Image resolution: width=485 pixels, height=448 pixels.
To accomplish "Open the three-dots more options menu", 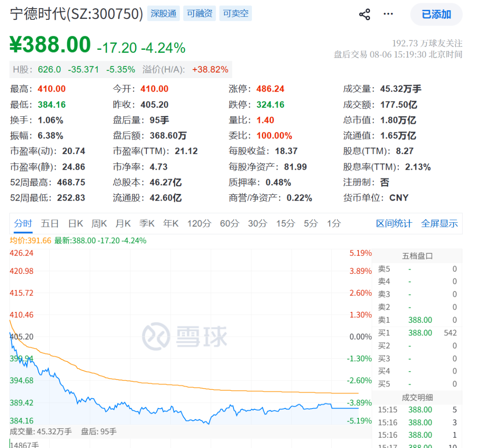I will pos(388,14).
